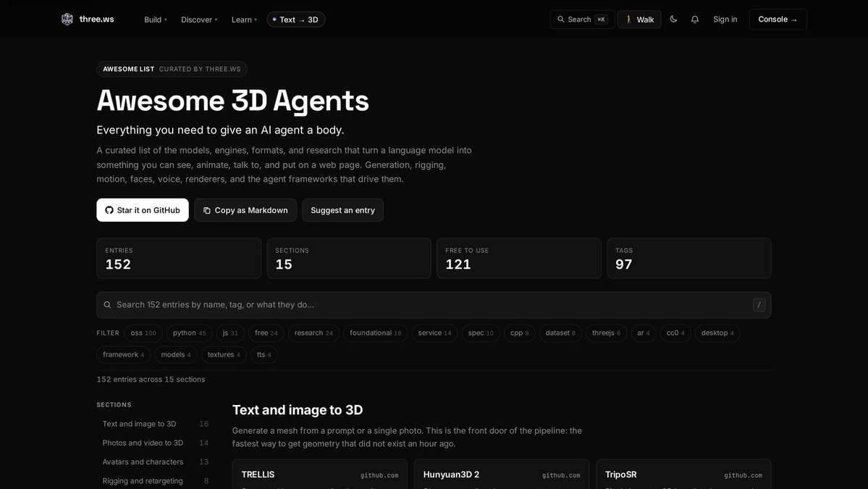Toggle the foundational filter chip
868x489 pixels.
(375, 333)
